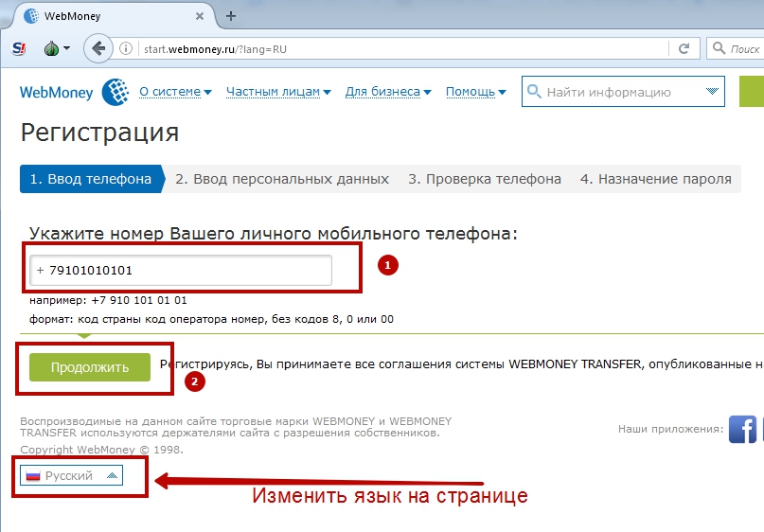The height and width of the screenshot is (532, 764).
Task: Select step 3. Проверка телефона
Action: pyautogui.click(x=485, y=179)
